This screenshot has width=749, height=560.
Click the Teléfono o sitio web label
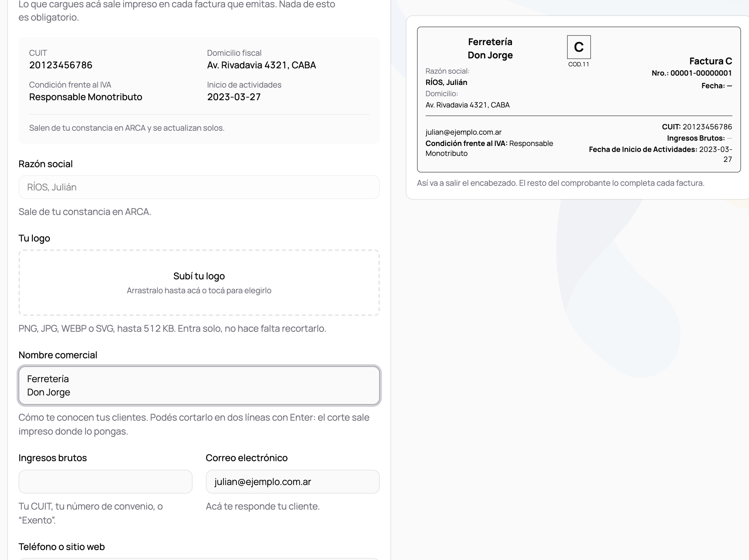click(62, 546)
